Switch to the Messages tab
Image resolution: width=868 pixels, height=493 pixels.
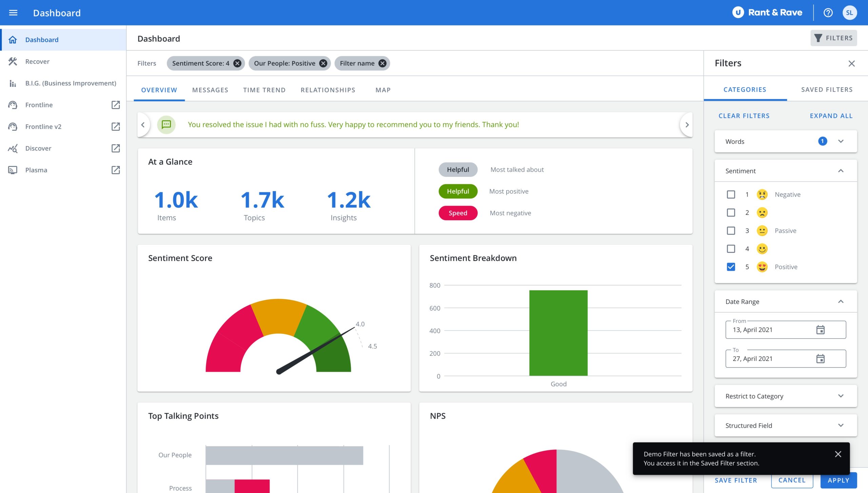point(210,90)
